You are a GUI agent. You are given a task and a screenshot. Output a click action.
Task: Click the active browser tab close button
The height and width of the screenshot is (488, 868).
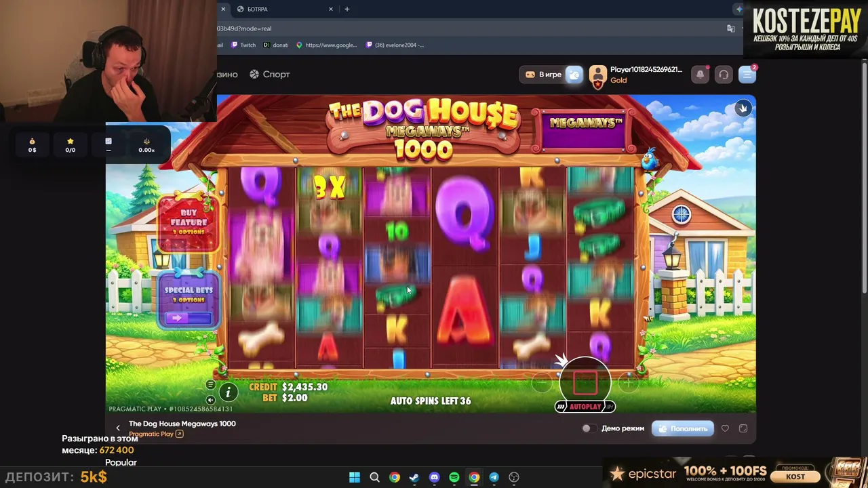(x=223, y=9)
